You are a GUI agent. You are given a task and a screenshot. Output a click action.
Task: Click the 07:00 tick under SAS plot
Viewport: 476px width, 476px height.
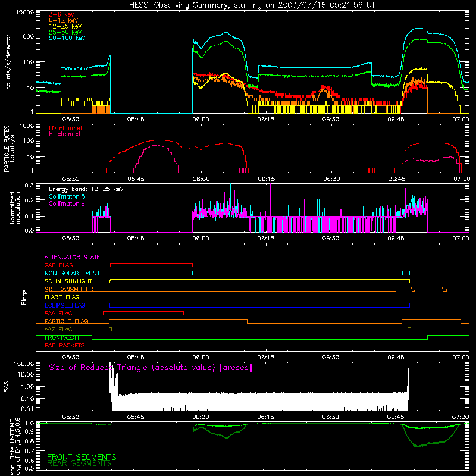point(461,417)
